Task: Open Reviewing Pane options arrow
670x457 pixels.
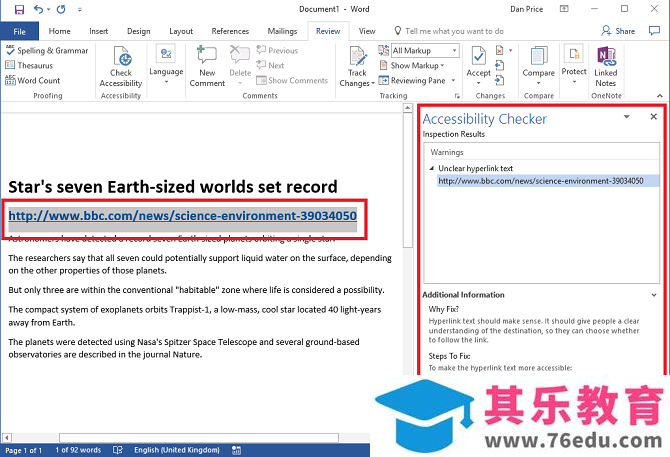Action: (x=453, y=80)
